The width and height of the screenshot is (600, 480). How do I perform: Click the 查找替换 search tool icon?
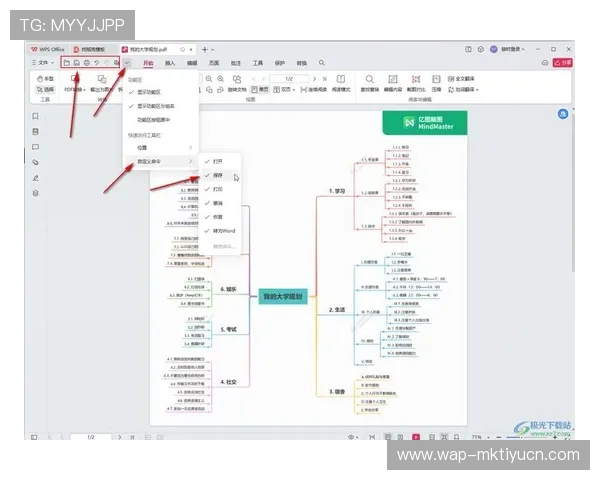click(x=369, y=79)
